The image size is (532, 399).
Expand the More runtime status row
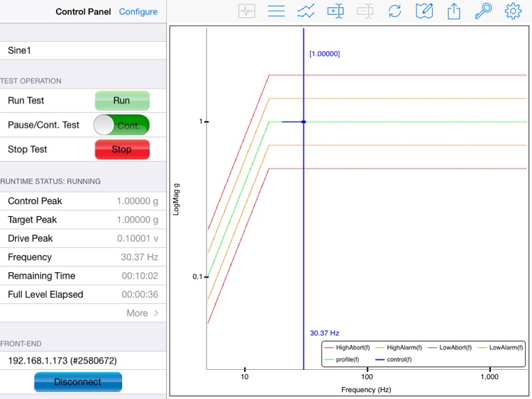[142, 313]
